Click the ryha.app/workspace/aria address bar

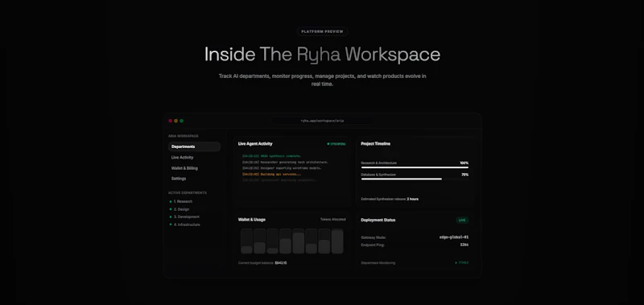pos(323,121)
